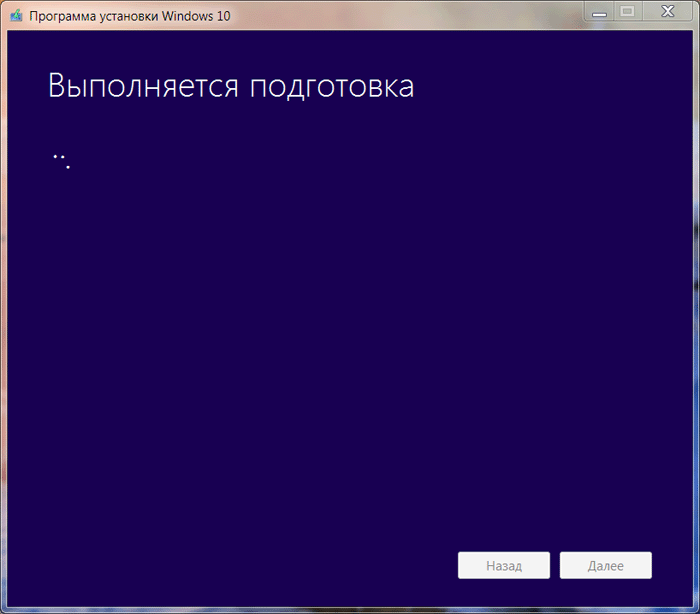700x614 pixels.
Task: Click the Назад button
Action: tap(504, 565)
